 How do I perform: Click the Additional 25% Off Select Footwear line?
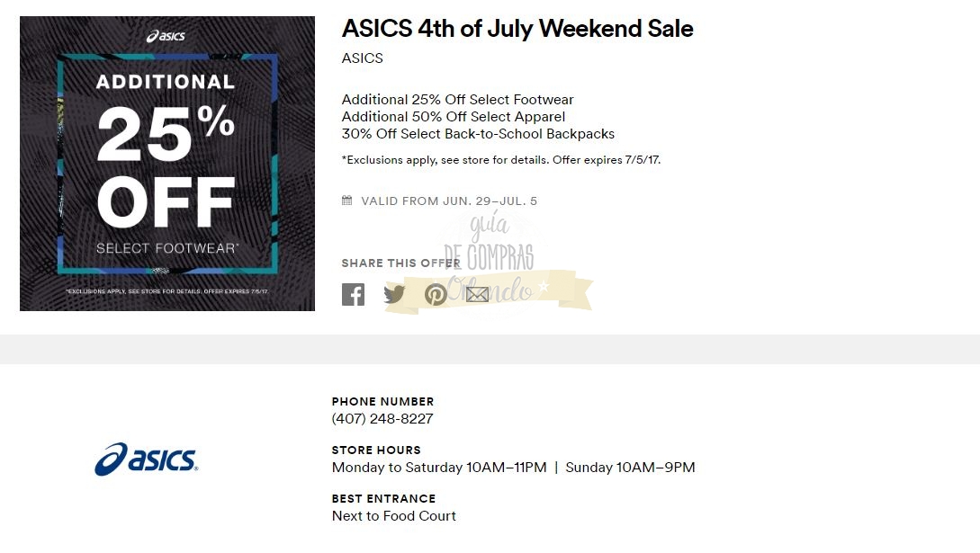coord(457,100)
